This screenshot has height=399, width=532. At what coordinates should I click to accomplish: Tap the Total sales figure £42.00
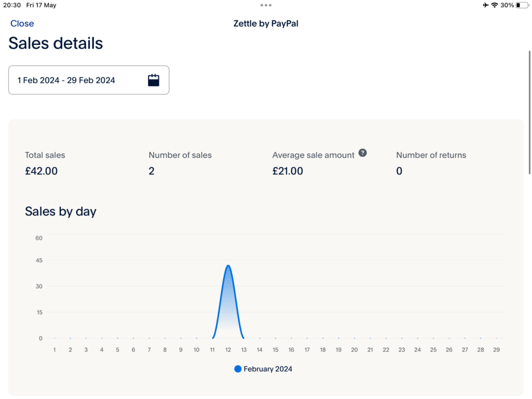coord(42,171)
